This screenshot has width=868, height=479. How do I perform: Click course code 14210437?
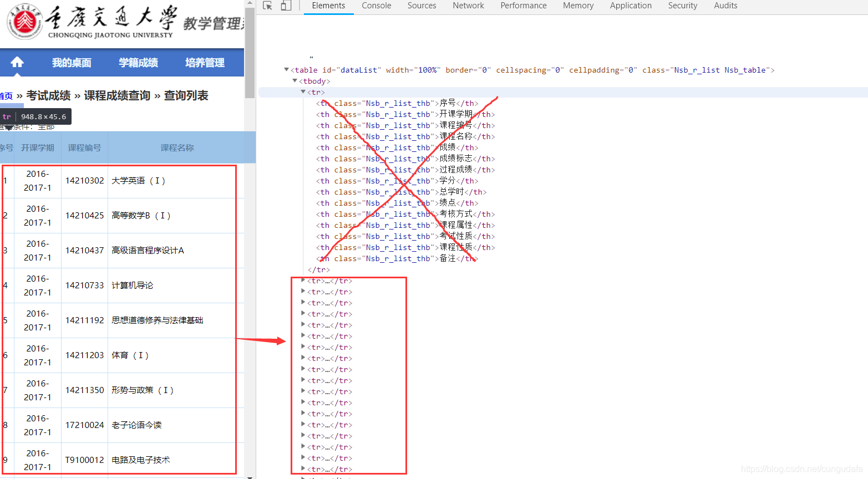[x=84, y=251]
